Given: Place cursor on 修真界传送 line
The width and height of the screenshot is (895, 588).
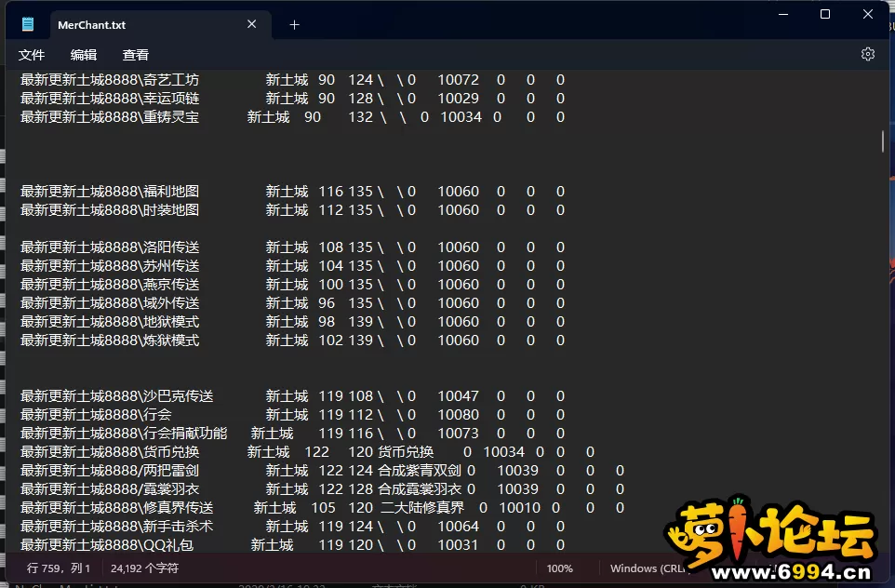Looking at the screenshot, I should tap(323, 508).
